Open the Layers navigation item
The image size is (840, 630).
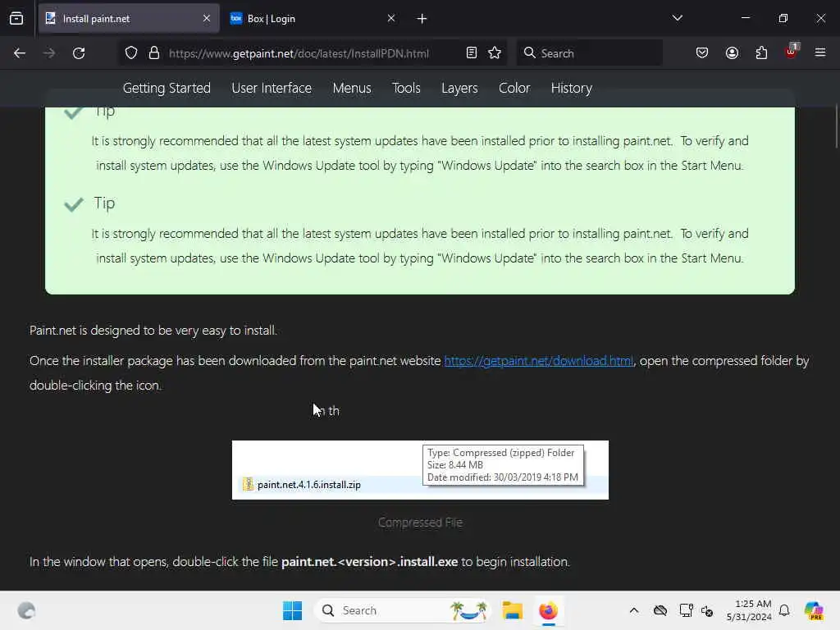459,88
